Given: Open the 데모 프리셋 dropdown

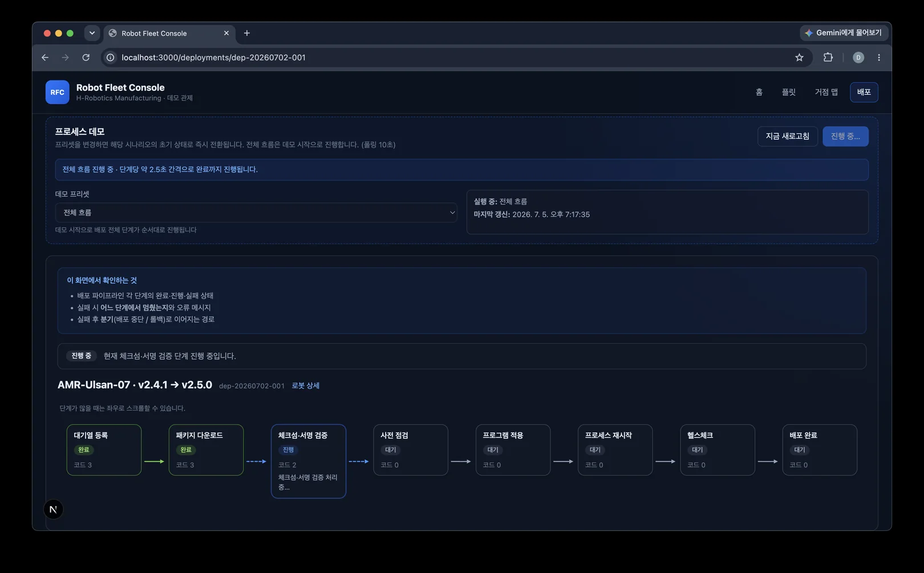Looking at the screenshot, I should 256,213.
